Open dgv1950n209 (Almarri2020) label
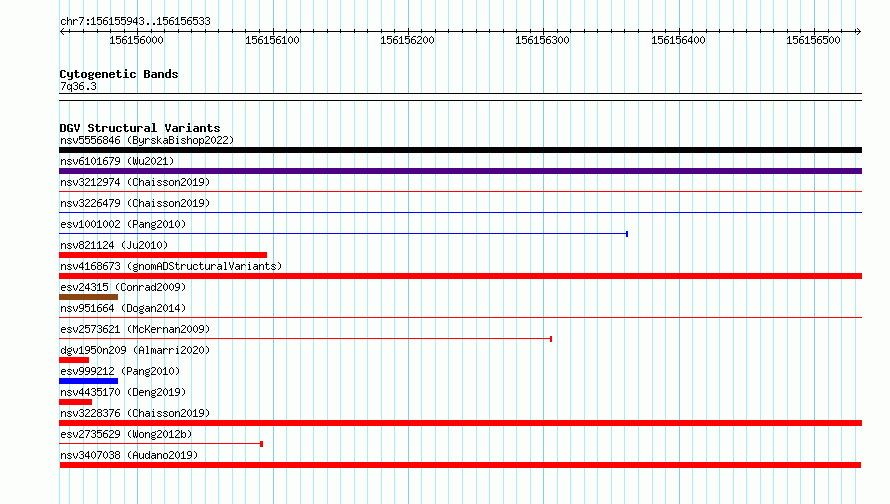This screenshot has width=890, height=504. click(x=135, y=350)
